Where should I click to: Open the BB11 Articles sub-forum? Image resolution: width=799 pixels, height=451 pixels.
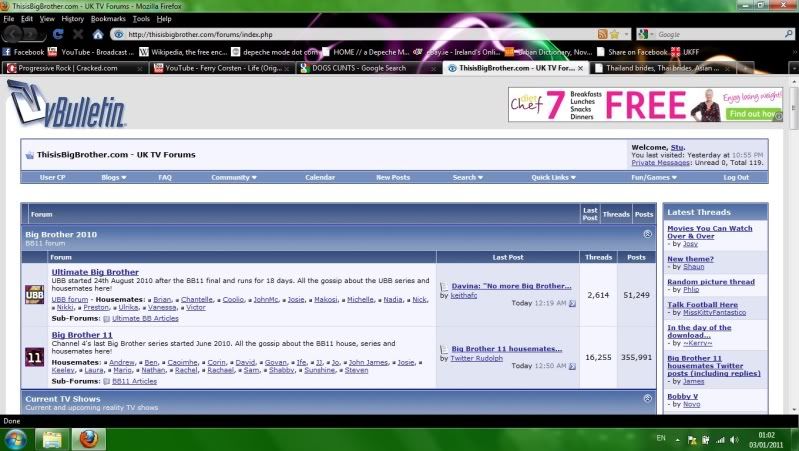(135, 381)
